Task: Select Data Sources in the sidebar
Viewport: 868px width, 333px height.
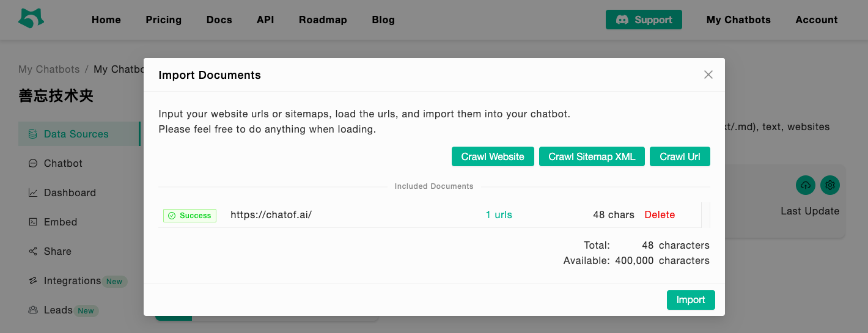Action: pos(79,134)
